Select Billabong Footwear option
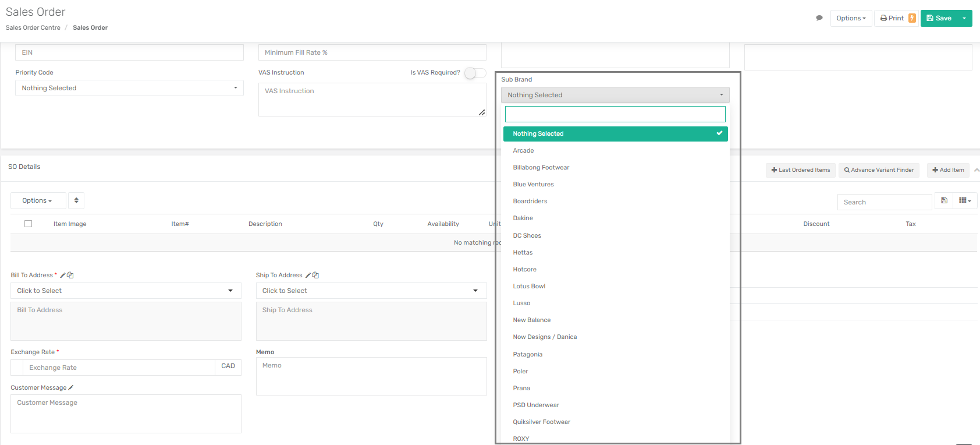980x445 pixels. tap(541, 167)
